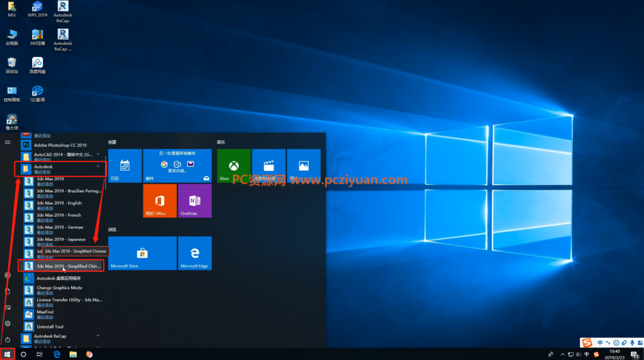The image size is (644, 360).
Task: Open Documents shortcut in Start menu rail
Action: pos(8,292)
